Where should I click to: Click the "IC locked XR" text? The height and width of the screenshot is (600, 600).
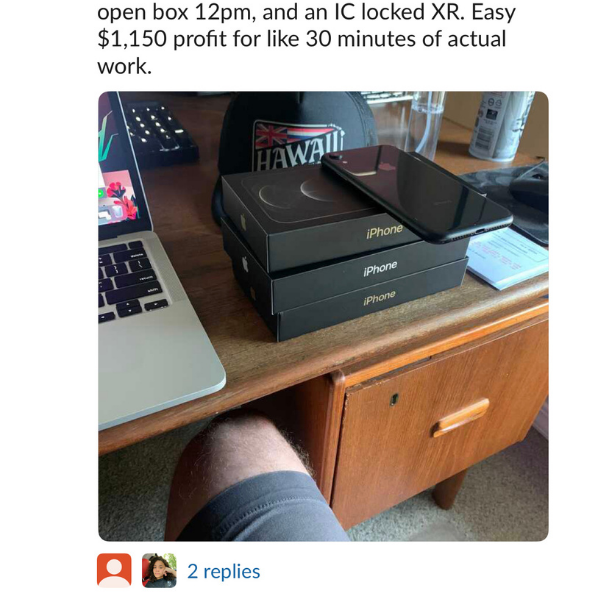point(397,12)
